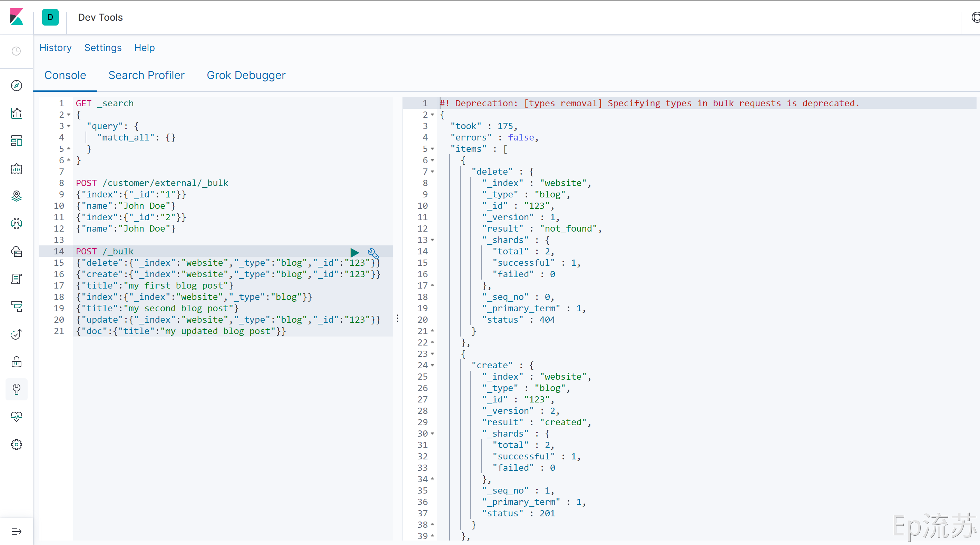Open the History link
This screenshot has height=545, width=980.
[x=56, y=48]
